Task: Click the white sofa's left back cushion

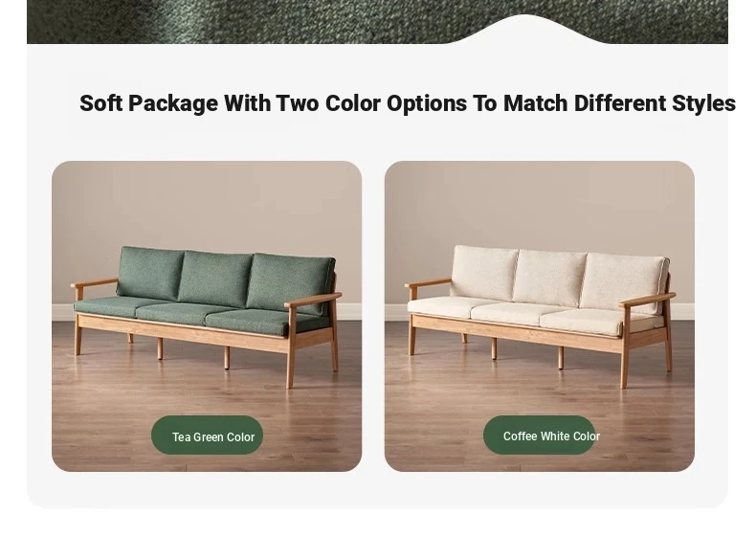Action: coord(483,272)
